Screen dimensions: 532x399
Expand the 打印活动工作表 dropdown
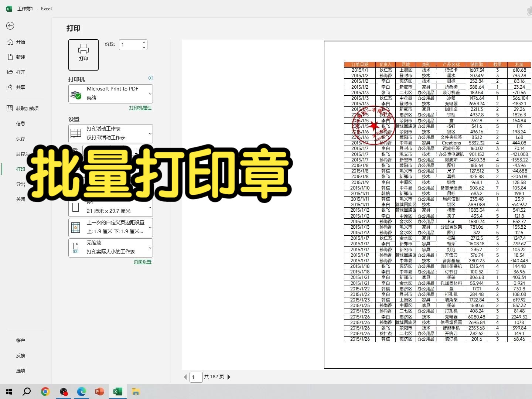(x=110, y=133)
